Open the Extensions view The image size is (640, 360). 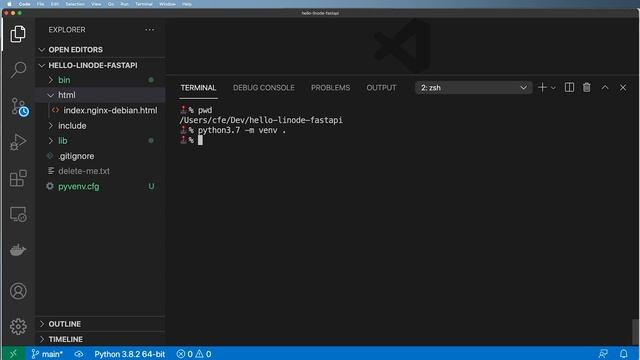pos(18,178)
